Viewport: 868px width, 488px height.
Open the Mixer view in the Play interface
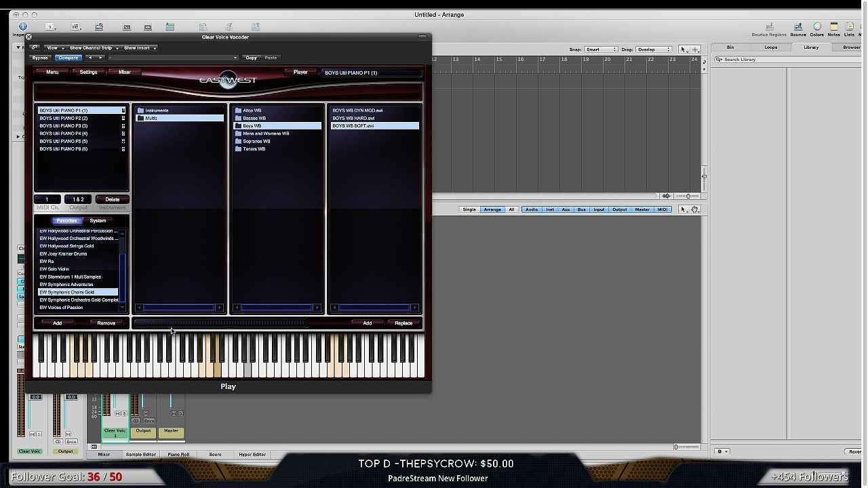click(125, 72)
